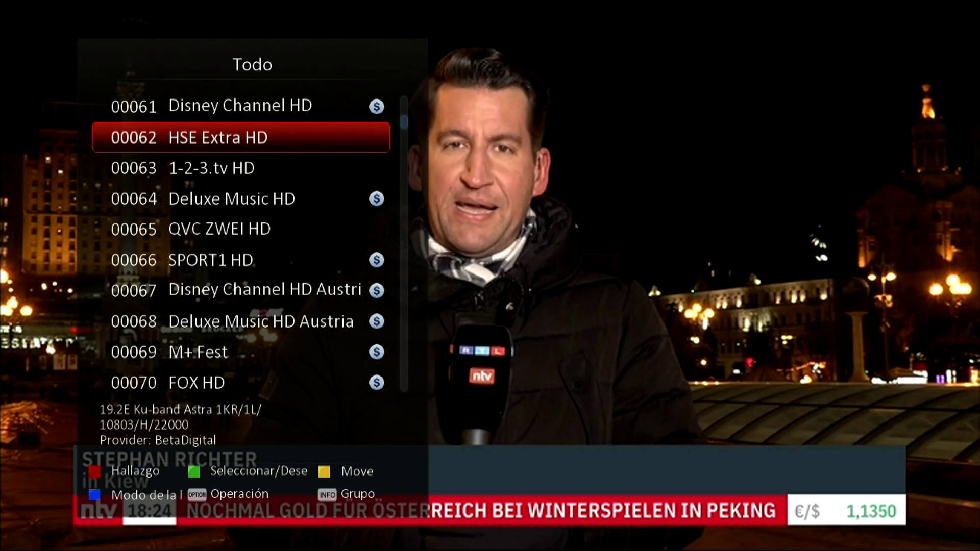This screenshot has height=551, width=980.
Task: Click the dollar icon on M+ Fest row
Action: [376, 352]
